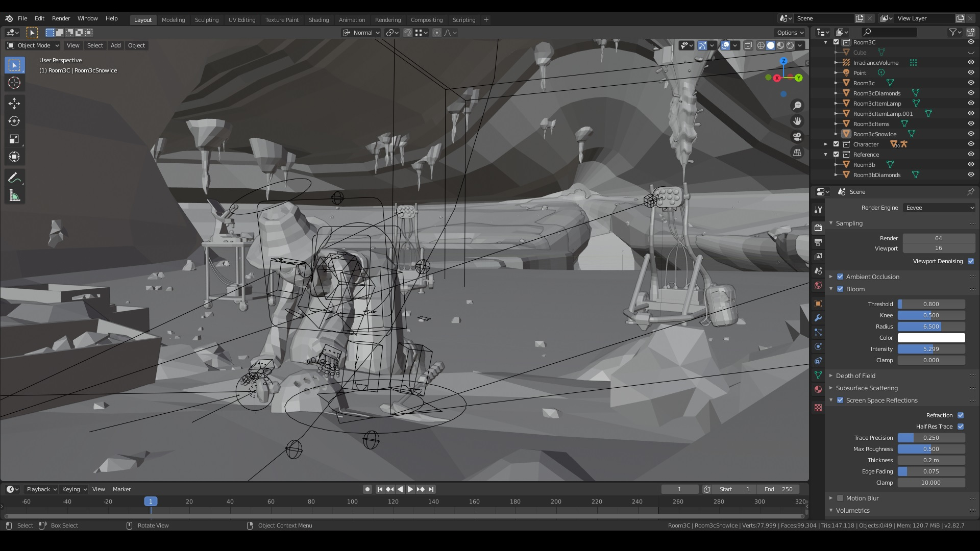Activate the Rotate tool
The height and width of the screenshot is (551, 980).
14,121
